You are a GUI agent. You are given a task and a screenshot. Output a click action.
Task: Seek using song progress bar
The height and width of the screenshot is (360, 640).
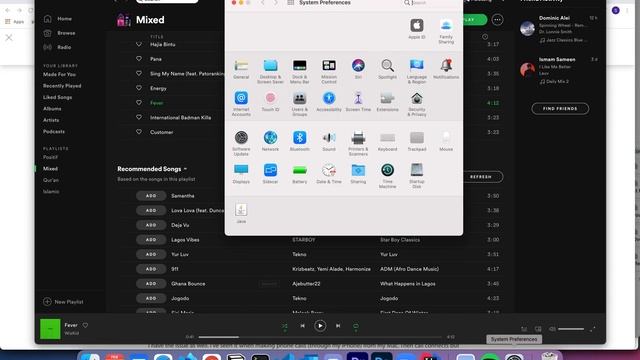320,337
